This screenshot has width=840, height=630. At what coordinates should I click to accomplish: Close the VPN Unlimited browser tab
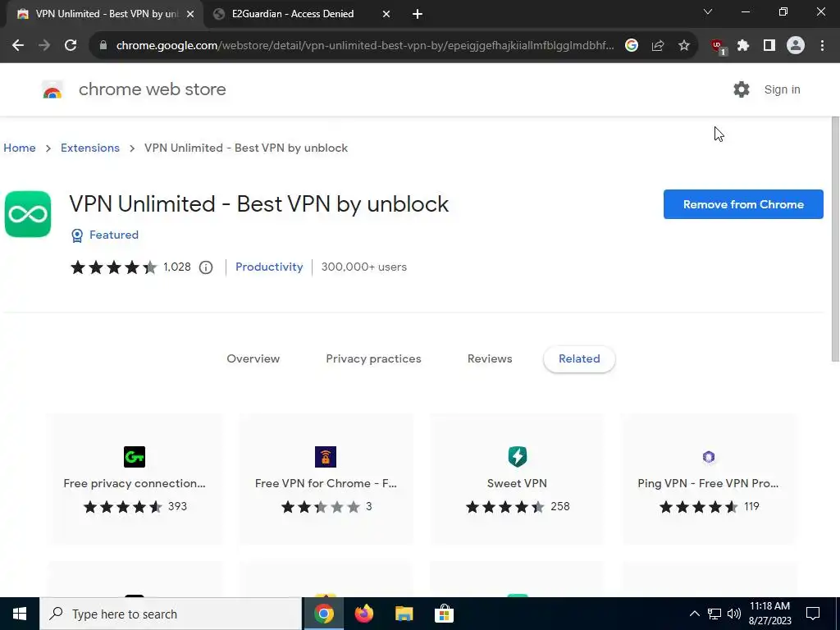(190, 15)
